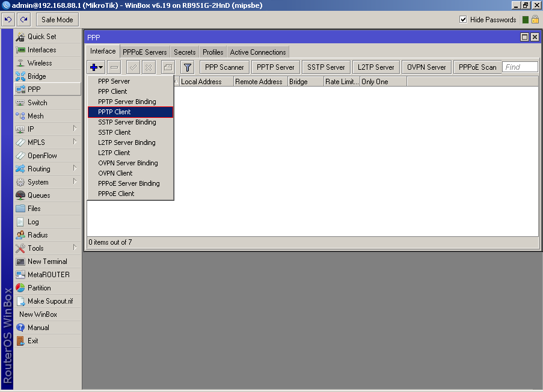Click the Switch icon in sidebar
Viewport: 543px width, 392px height.
(x=20, y=103)
